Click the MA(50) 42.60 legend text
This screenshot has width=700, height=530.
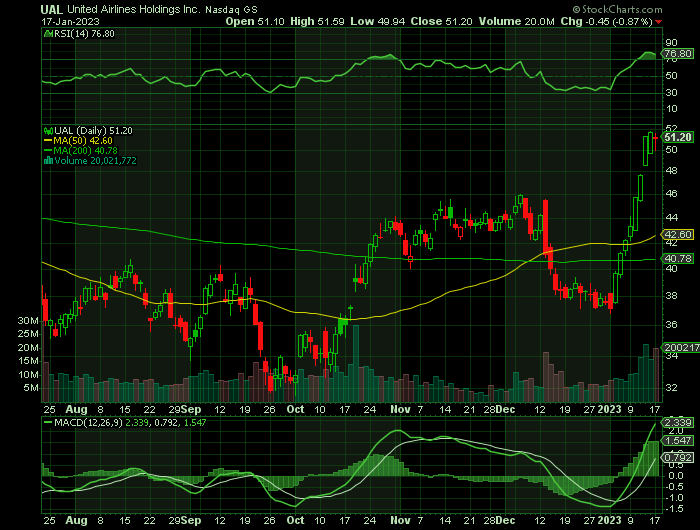point(83,141)
